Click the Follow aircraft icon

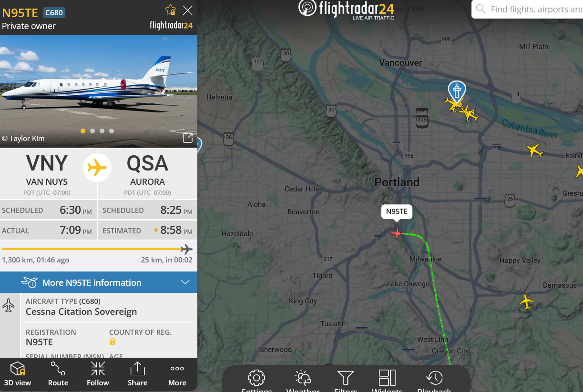(x=98, y=374)
